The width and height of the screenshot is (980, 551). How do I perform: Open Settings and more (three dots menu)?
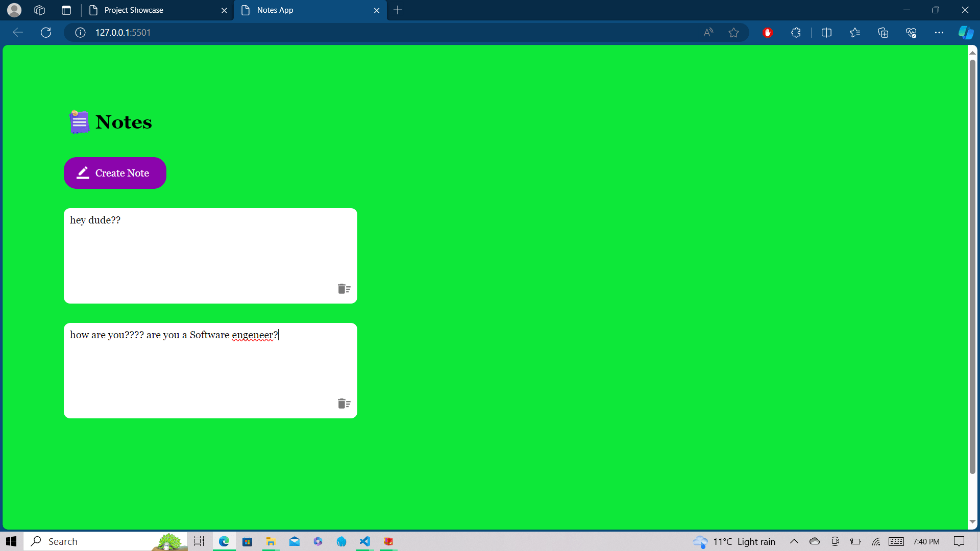[x=939, y=33]
